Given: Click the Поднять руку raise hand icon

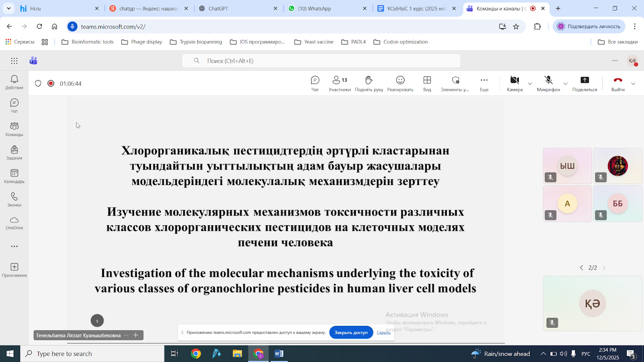Looking at the screenshot, I should [x=369, y=83].
